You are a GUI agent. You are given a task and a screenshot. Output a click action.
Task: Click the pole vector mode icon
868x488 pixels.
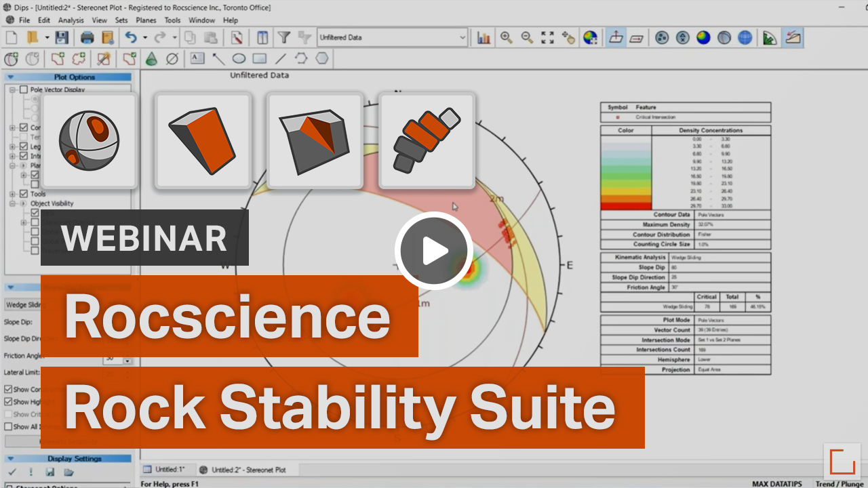click(x=615, y=38)
